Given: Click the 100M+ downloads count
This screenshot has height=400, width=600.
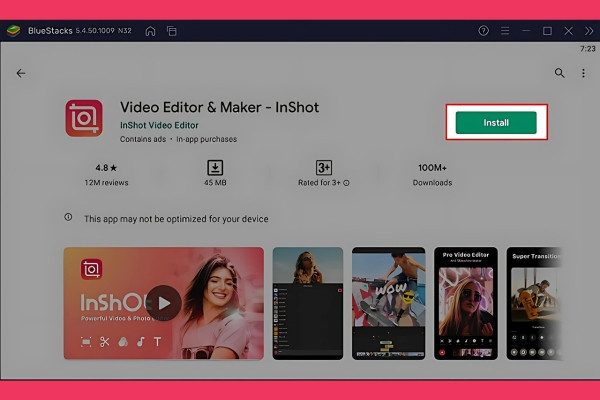Looking at the screenshot, I should tap(432, 168).
